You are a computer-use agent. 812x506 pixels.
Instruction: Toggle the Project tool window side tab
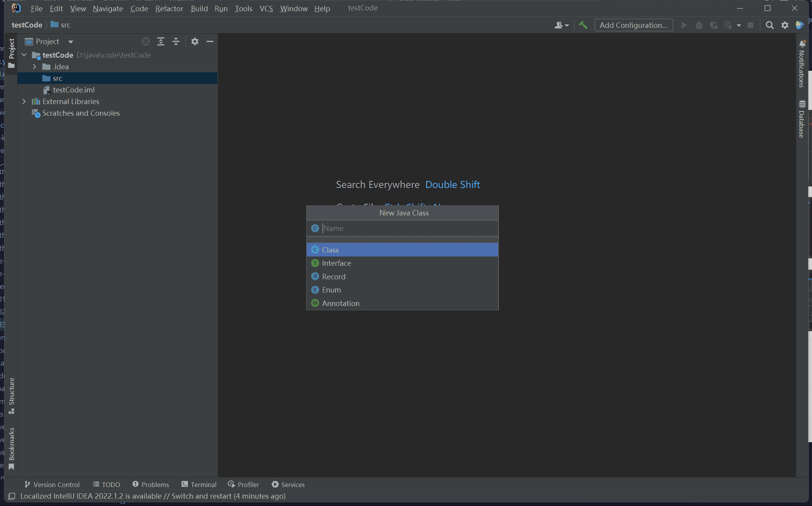(x=12, y=53)
